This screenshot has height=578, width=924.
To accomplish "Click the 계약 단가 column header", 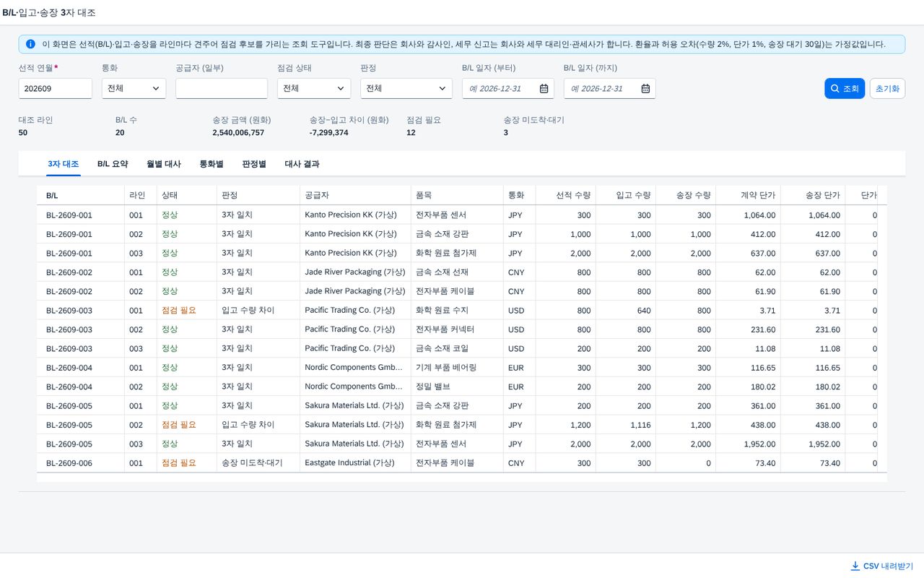I will [x=748, y=196].
